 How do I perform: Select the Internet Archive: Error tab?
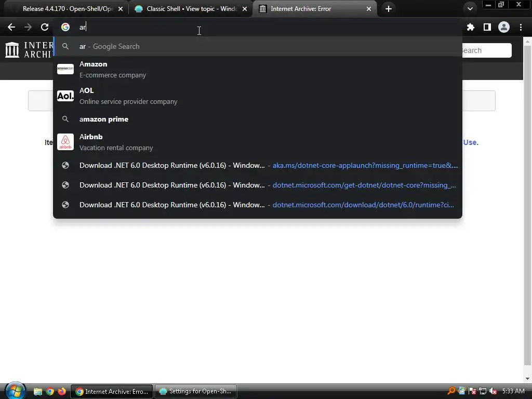(x=314, y=9)
